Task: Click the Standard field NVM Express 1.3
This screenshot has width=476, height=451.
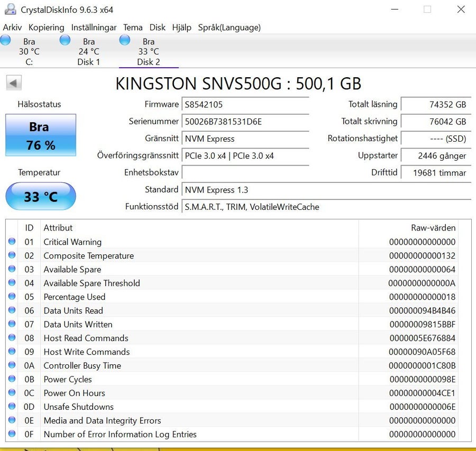Action: pyautogui.click(x=326, y=190)
